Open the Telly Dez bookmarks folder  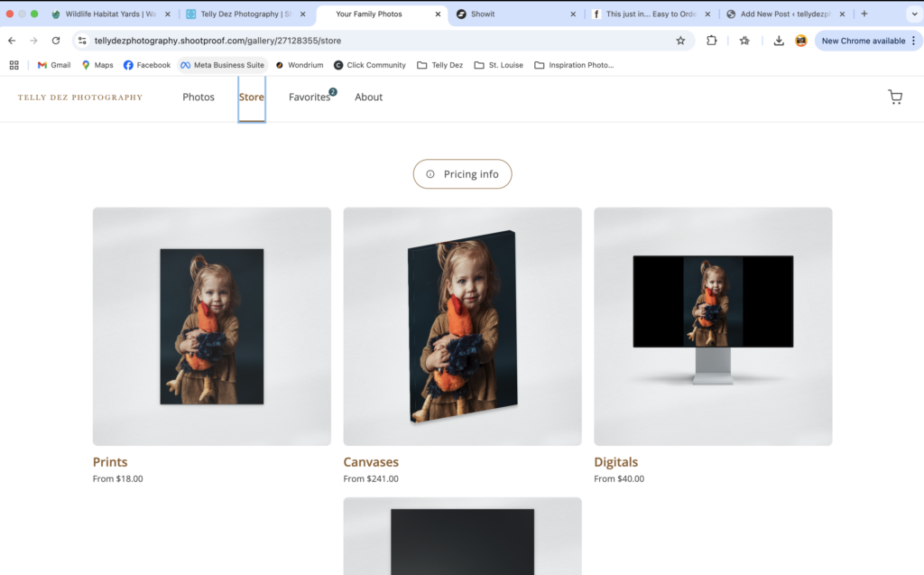point(440,65)
